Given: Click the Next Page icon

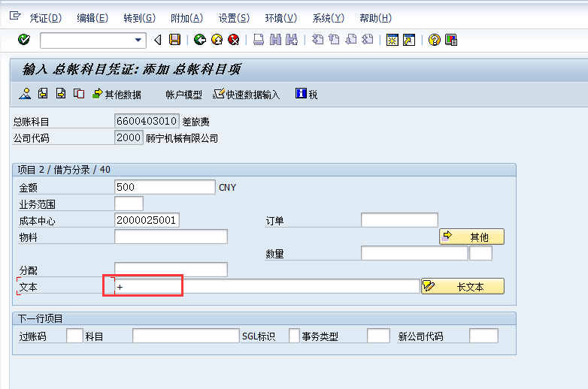Looking at the screenshot, I should [x=351, y=39].
